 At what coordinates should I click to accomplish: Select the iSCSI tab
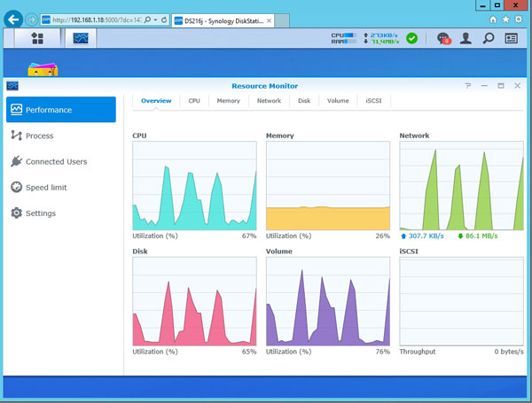(373, 101)
